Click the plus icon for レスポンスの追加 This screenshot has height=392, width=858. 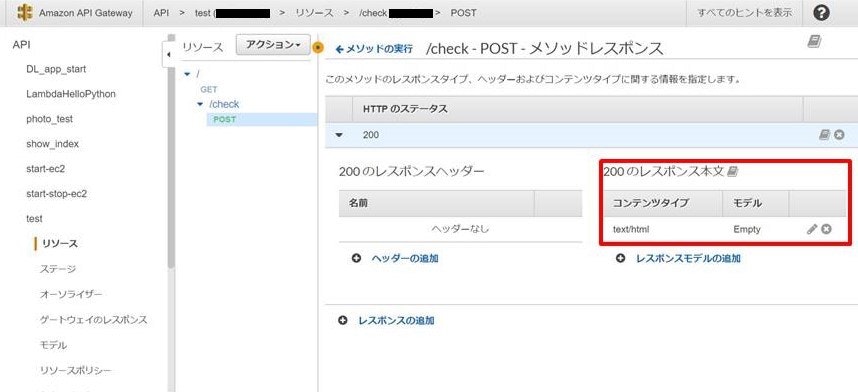click(x=343, y=321)
